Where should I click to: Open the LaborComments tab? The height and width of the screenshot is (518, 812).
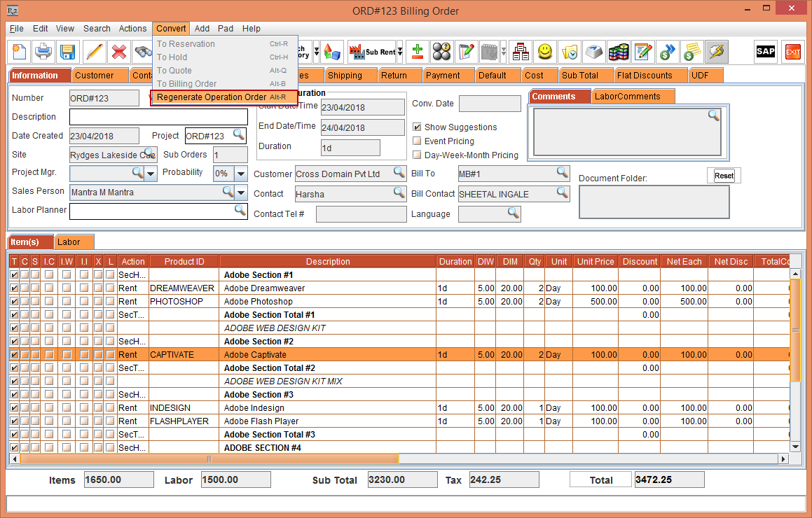pyautogui.click(x=627, y=97)
